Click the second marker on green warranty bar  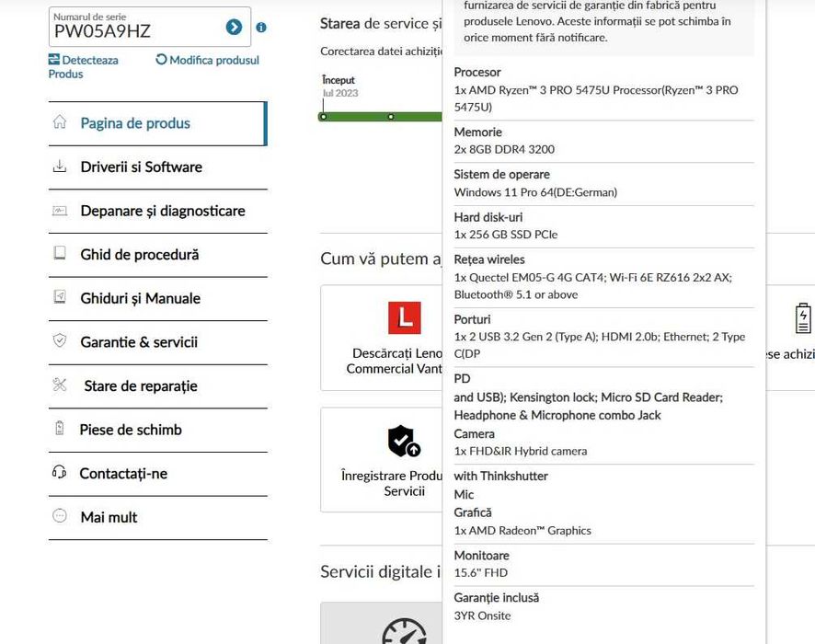391,117
